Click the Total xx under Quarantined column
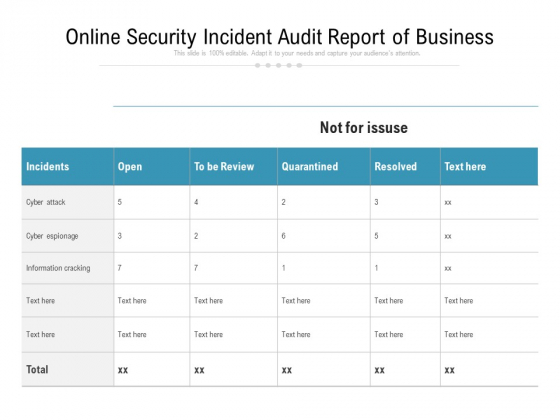 click(x=287, y=370)
